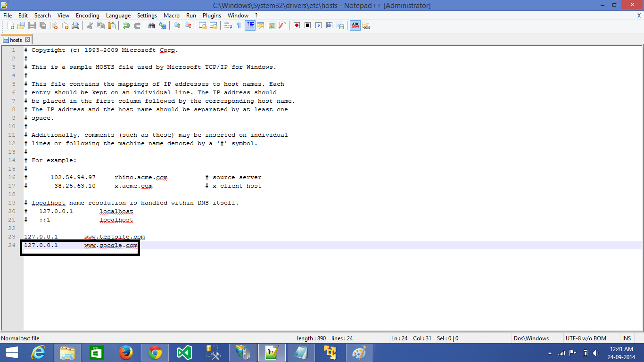Print the document using the Print icon

coord(75,25)
